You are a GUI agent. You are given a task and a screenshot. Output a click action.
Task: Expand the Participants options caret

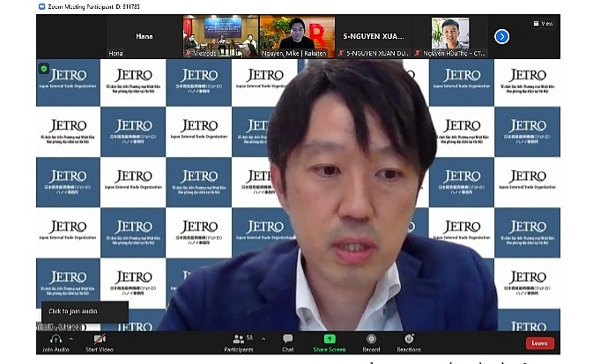point(263,338)
